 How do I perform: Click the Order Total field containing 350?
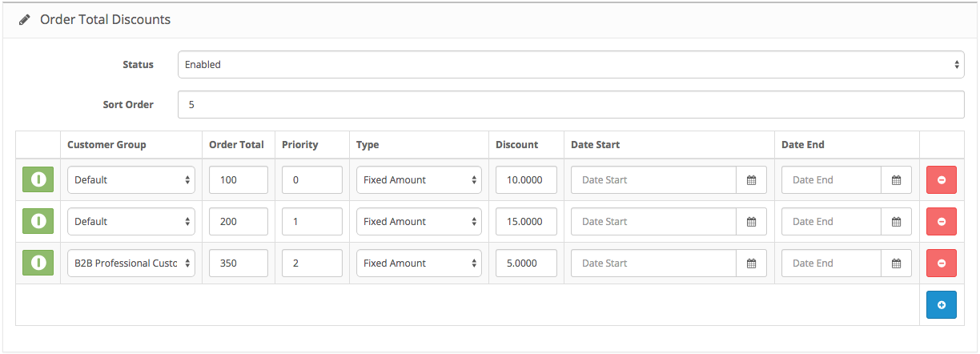tap(239, 263)
